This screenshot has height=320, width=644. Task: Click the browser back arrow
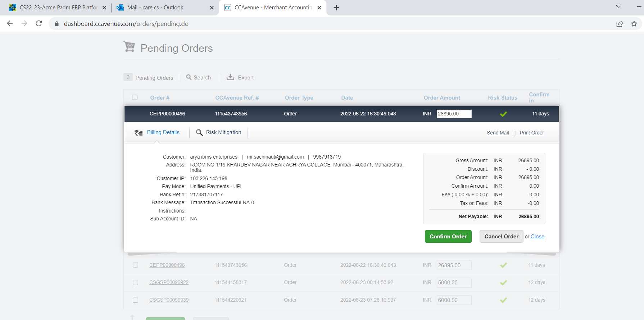(10, 23)
